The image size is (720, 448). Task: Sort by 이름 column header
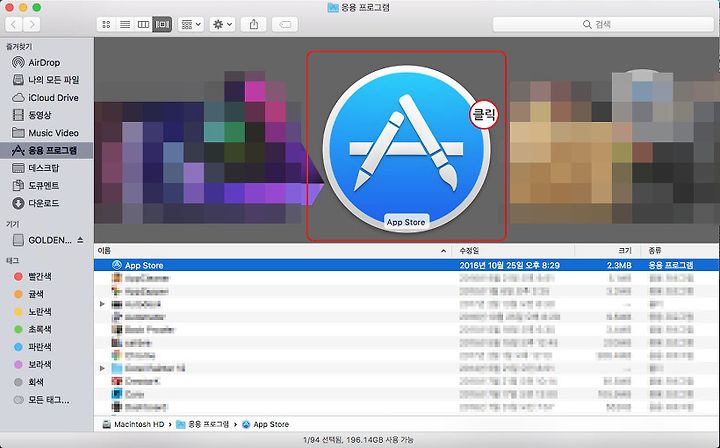point(104,251)
